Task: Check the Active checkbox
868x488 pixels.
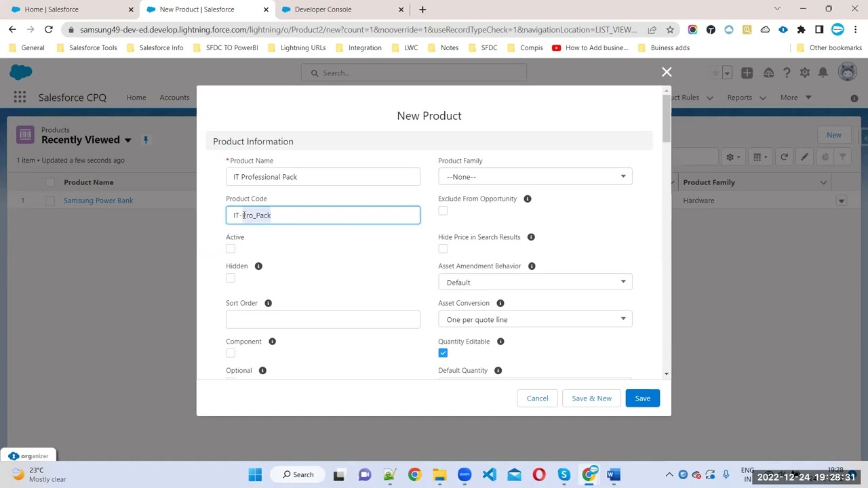Action: coord(231,249)
